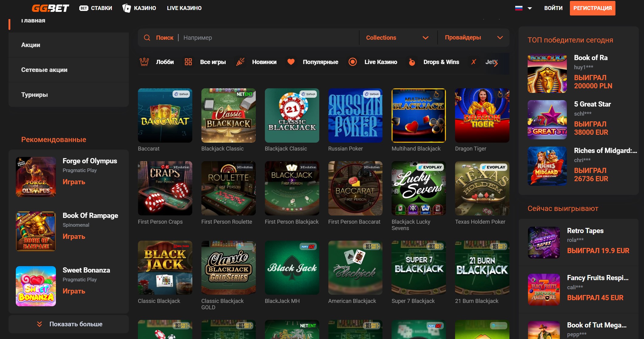Viewport: 644px width, 339px height.
Task: Open the 5 Great Star winner thumbnail
Action: tap(547, 120)
